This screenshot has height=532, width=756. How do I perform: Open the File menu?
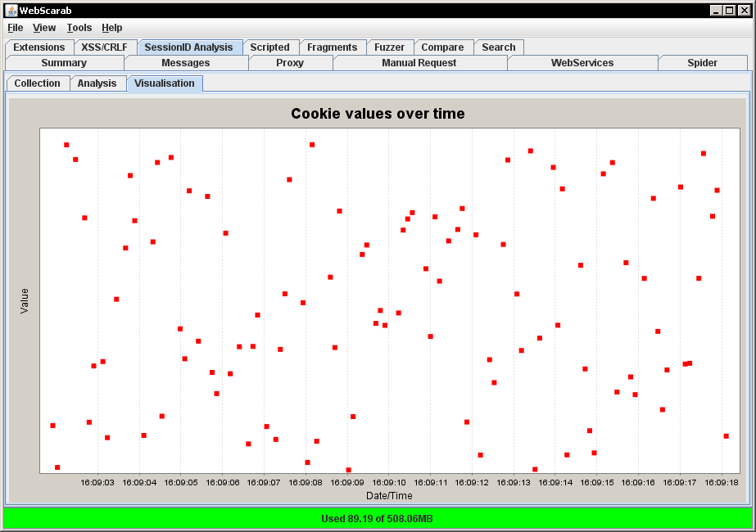point(16,28)
